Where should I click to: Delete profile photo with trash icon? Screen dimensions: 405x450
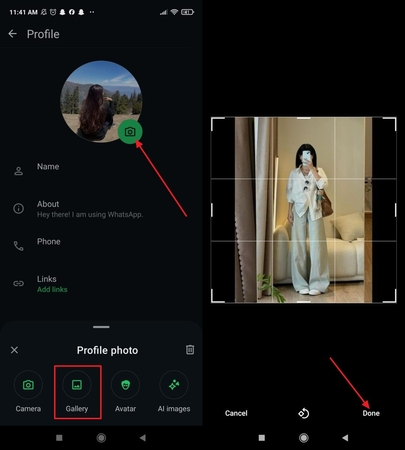pos(190,350)
